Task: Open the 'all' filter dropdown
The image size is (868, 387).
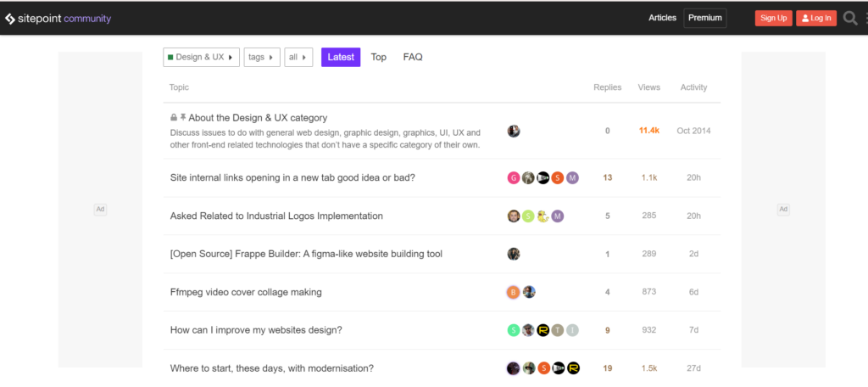Action: click(x=298, y=57)
